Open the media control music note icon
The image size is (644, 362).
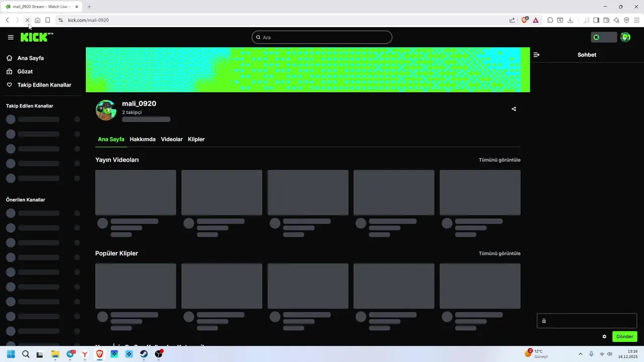tap(586, 20)
